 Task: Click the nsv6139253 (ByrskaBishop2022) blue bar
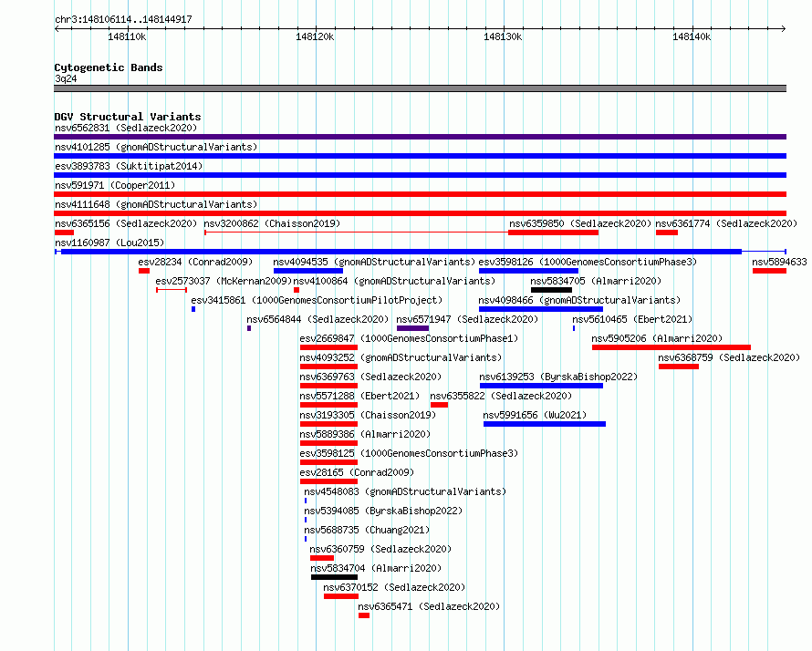[x=541, y=386]
